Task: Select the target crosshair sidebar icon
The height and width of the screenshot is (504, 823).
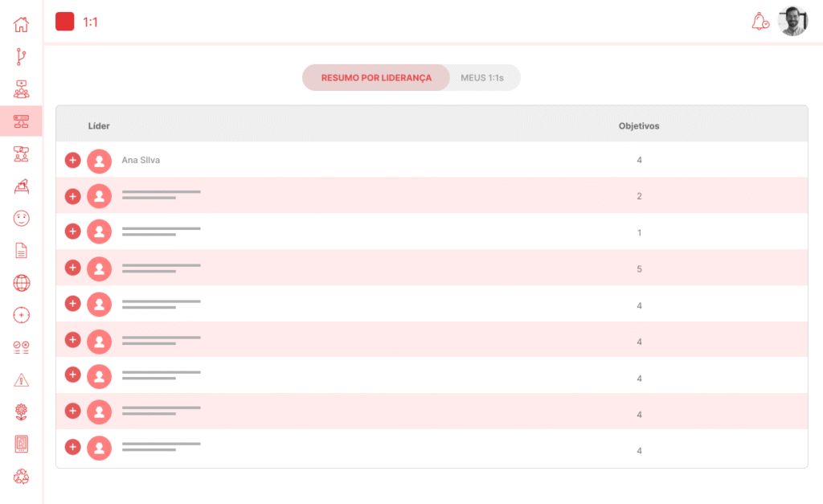Action: pyautogui.click(x=21, y=315)
